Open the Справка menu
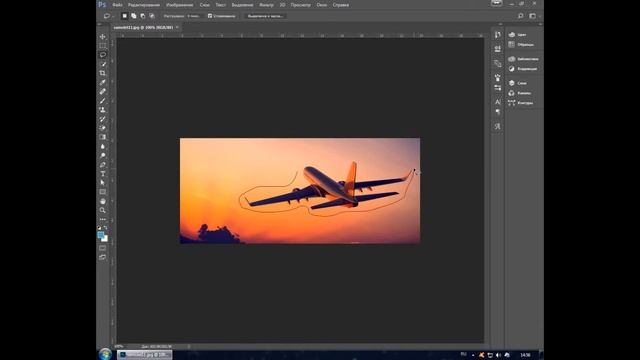This screenshot has width=640, height=360. click(x=341, y=5)
